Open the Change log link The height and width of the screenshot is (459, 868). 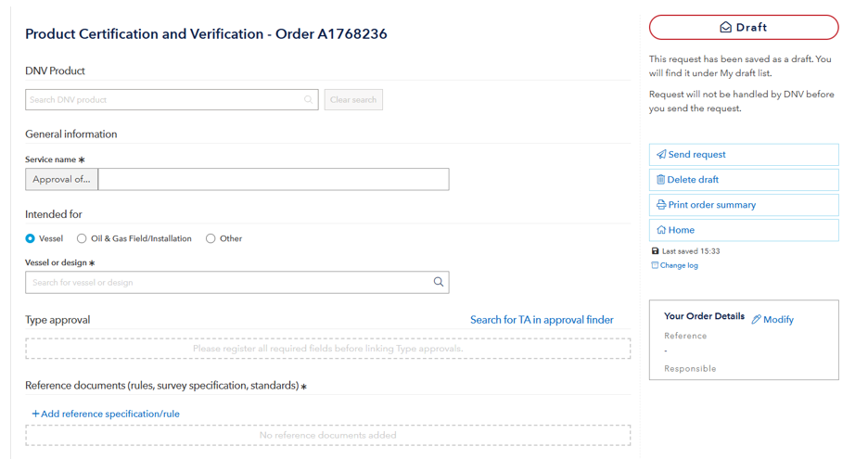click(x=679, y=265)
